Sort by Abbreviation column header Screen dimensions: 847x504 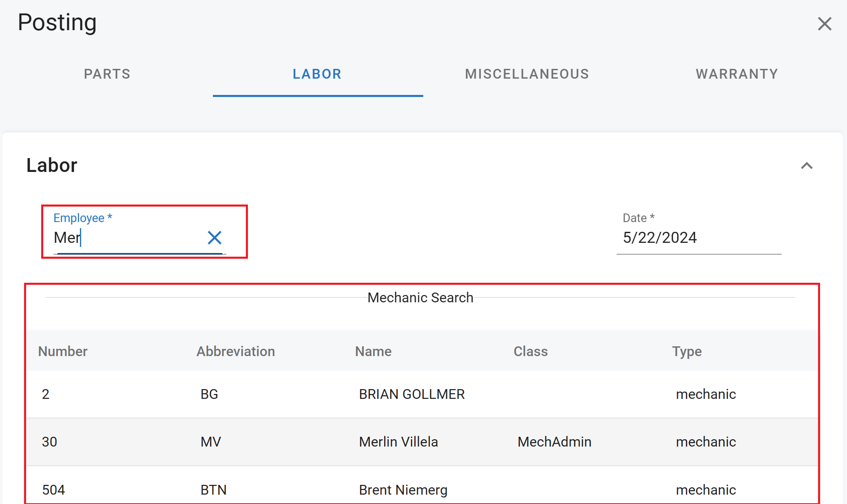point(236,352)
